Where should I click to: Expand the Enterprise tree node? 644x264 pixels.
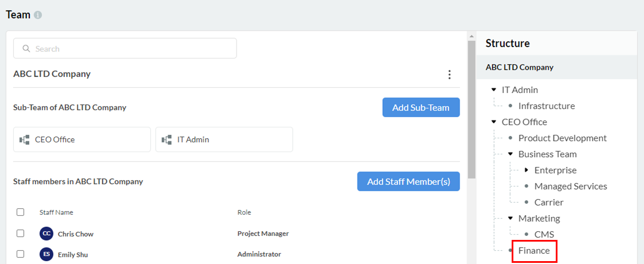[527, 170]
